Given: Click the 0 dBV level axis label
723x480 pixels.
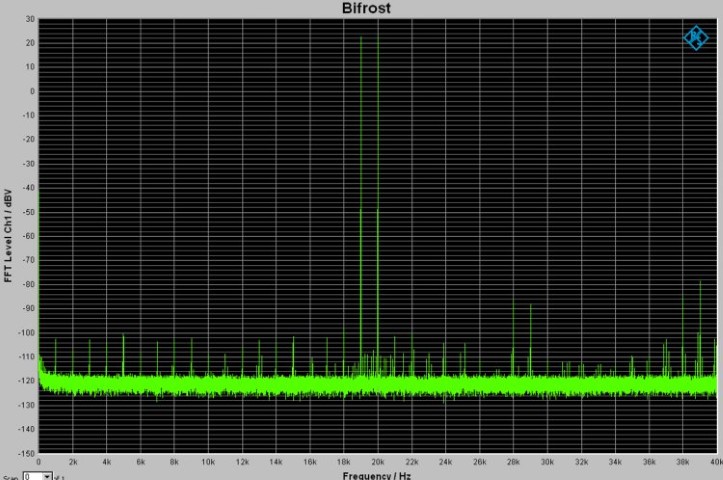Looking at the screenshot, I should click(x=32, y=91).
